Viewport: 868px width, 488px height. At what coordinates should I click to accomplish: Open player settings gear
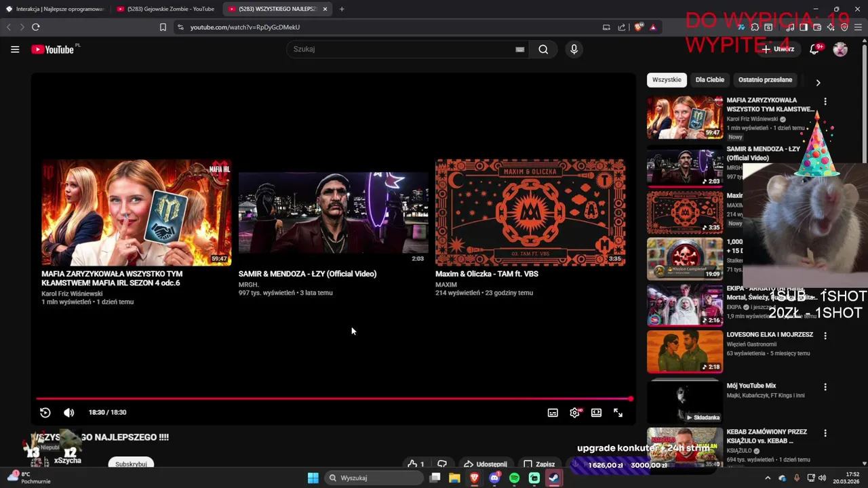click(x=575, y=413)
